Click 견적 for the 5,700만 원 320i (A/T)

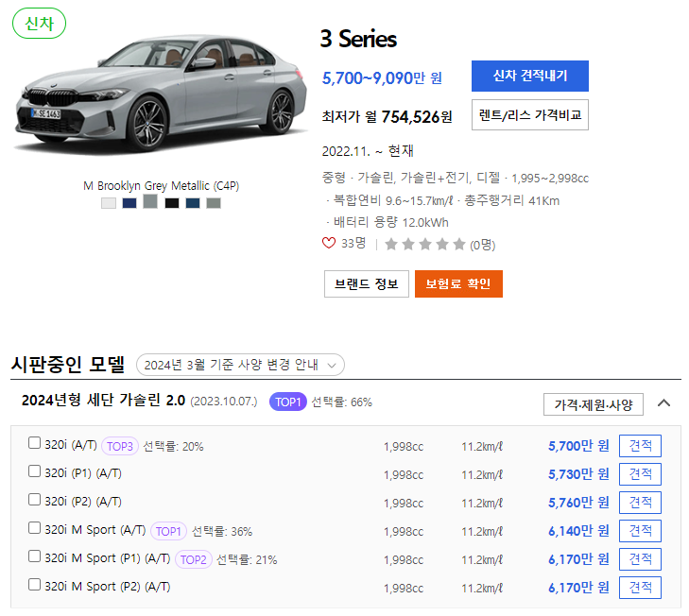pyautogui.click(x=640, y=446)
